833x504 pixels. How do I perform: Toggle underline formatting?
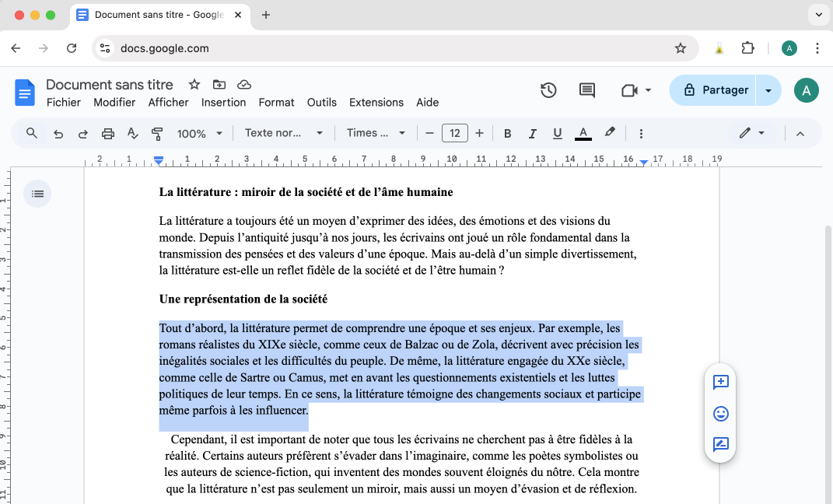tap(557, 134)
